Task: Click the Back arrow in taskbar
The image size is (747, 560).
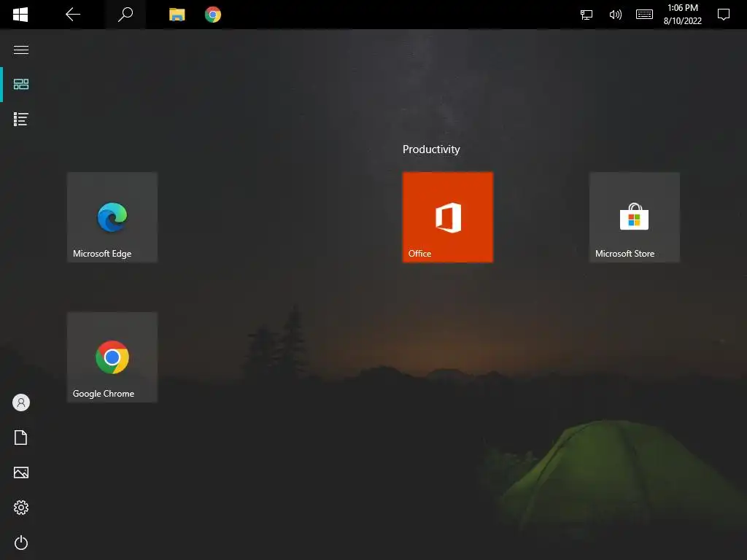Action: pos(73,15)
